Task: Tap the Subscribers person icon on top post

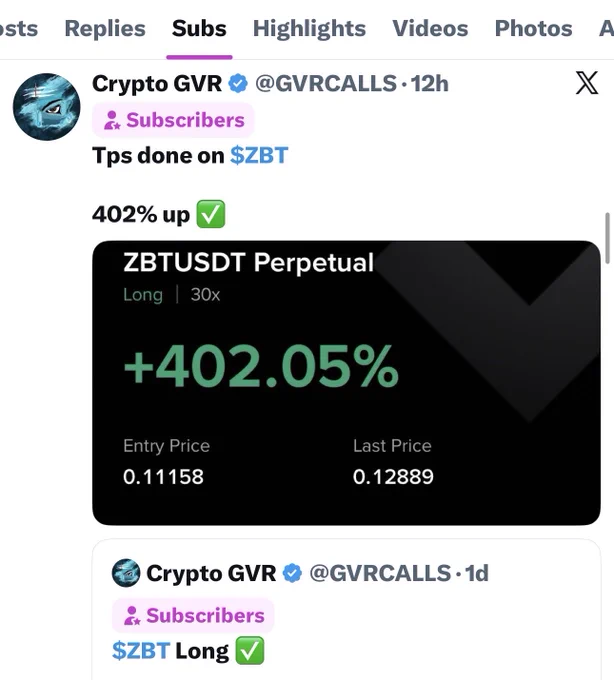Action: [x=111, y=120]
